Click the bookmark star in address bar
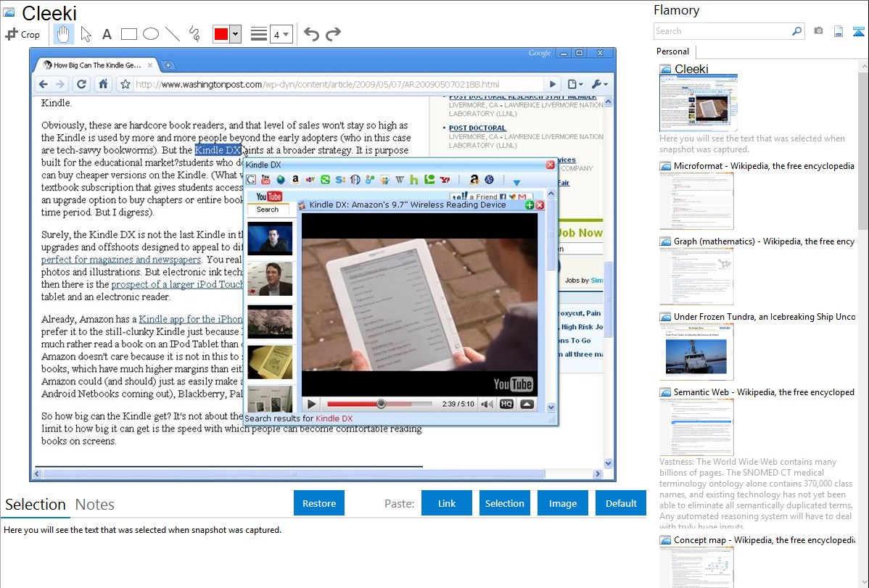Viewport: 869px width, 588px height. [x=125, y=84]
